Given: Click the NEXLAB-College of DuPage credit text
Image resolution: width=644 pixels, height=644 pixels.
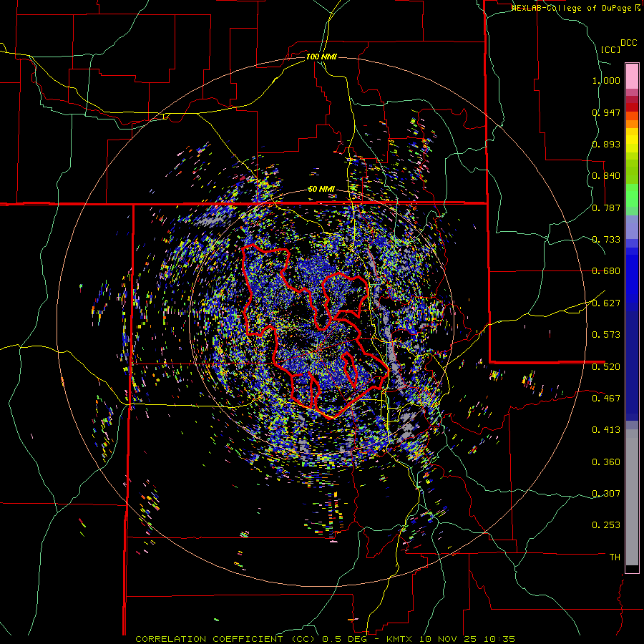Looking at the screenshot, I should [572, 8].
